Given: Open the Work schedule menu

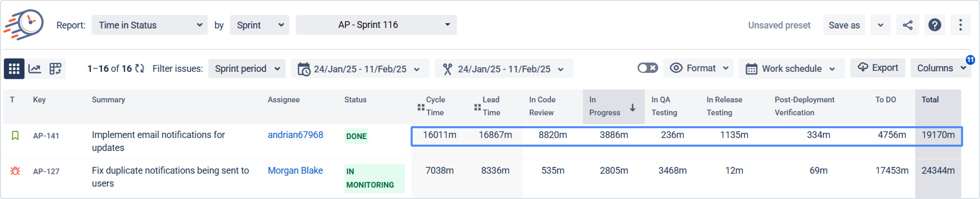Looking at the screenshot, I should pos(791,69).
